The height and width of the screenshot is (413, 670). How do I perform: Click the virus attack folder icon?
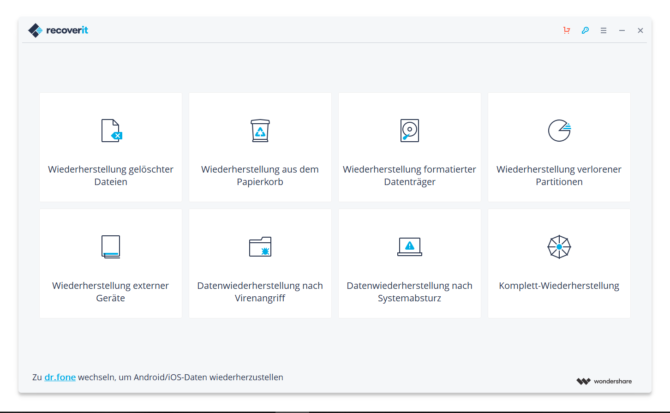tap(260, 246)
